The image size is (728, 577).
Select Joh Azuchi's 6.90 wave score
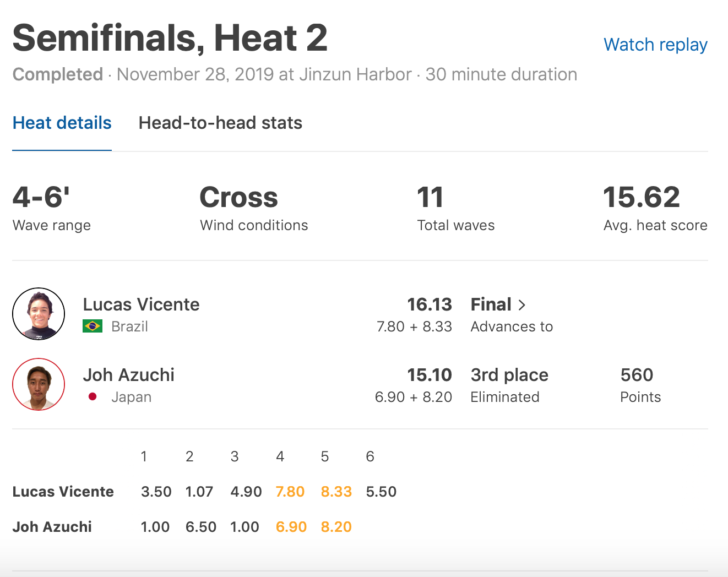291,527
